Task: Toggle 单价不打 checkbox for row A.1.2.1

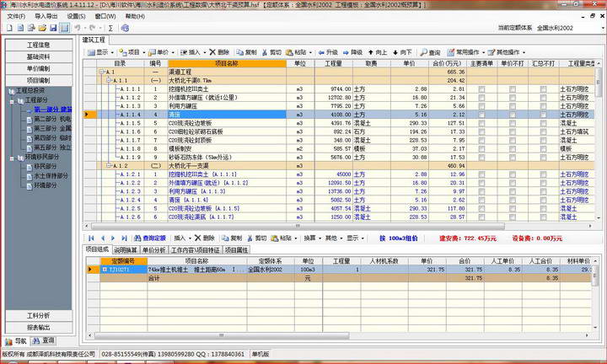Action: (513, 174)
